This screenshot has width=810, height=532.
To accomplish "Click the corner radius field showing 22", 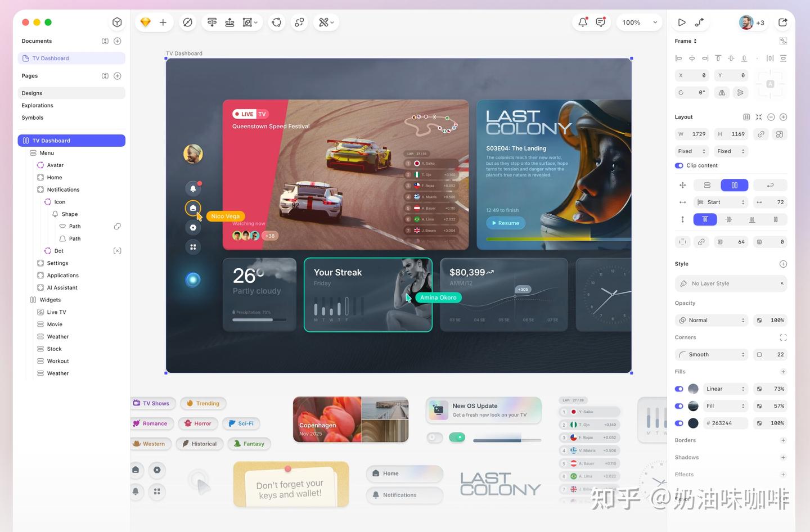I will (770, 355).
